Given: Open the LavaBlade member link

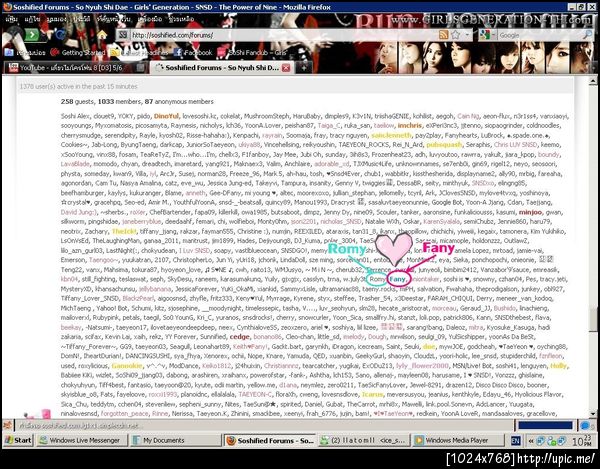Looking at the screenshot, I should [x=75, y=164].
